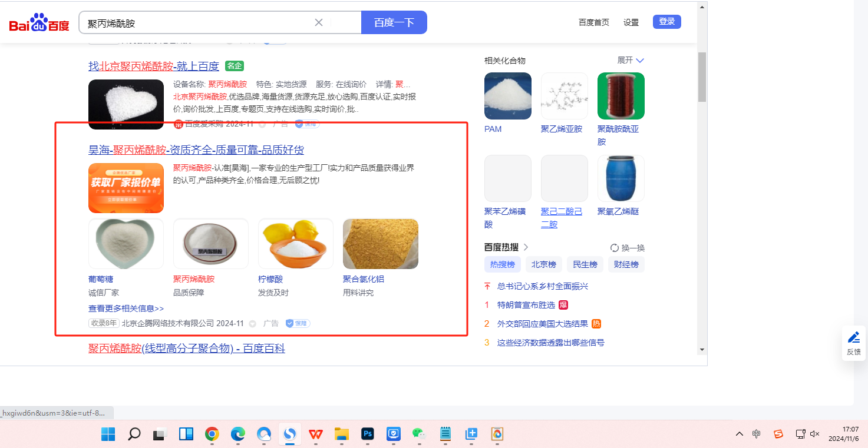Expand the 相关化合物 list with 展开
Viewport: 868px width, 448px height.
tap(631, 60)
